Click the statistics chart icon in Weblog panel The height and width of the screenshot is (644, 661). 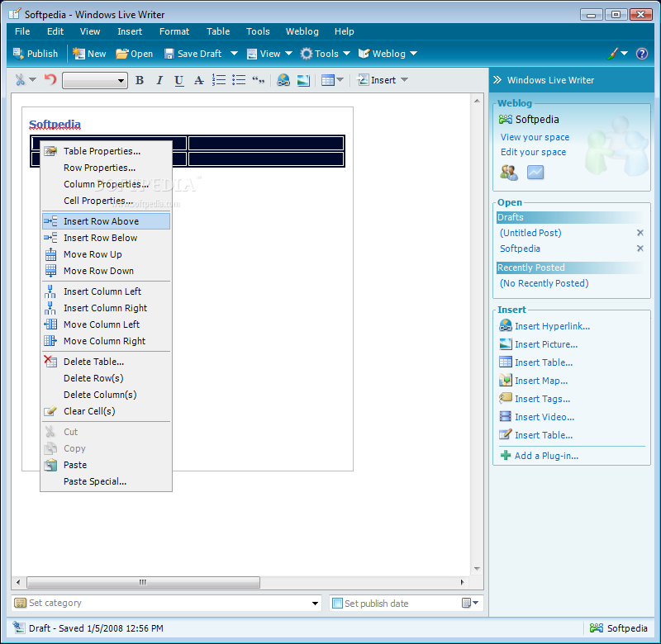pyautogui.click(x=535, y=173)
